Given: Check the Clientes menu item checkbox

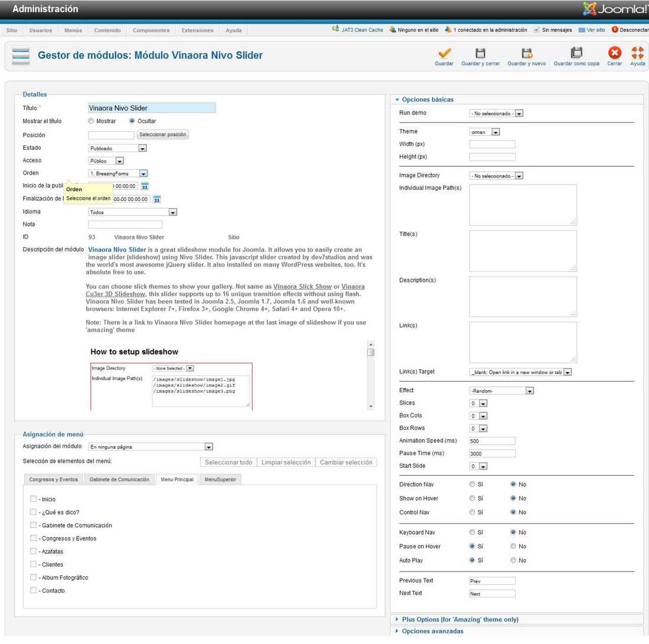Looking at the screenshot, I should (34, 564).
